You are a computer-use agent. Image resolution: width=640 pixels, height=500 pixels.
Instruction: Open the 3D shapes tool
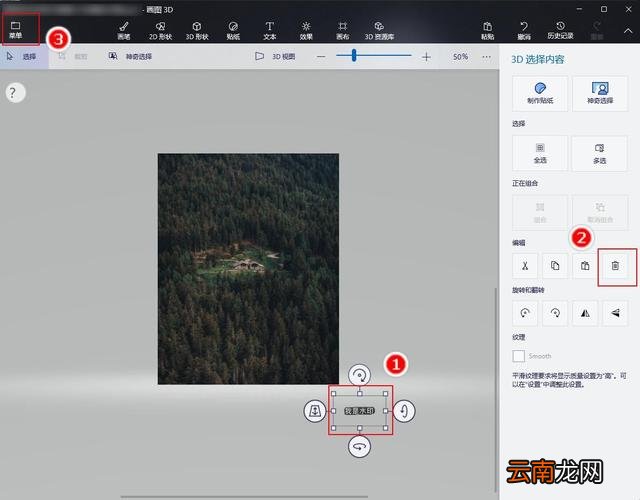click(197, 31)
